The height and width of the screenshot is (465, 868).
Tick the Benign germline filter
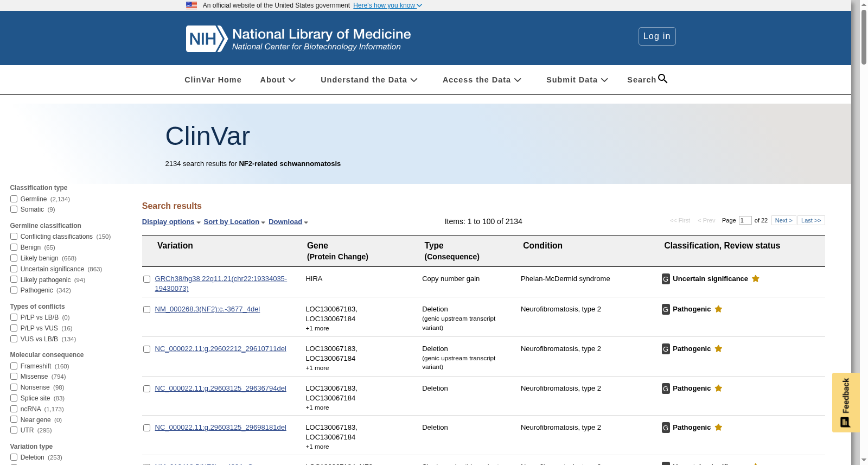point(14,247)
